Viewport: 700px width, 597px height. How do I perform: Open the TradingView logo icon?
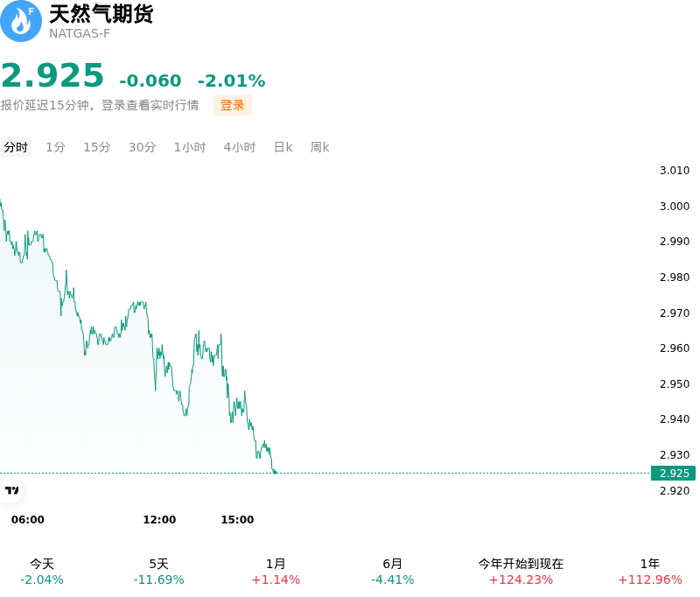11,491
